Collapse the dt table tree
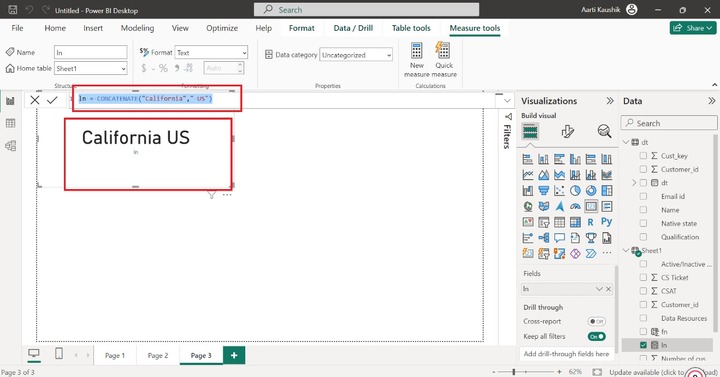The width and height of the screenshot is (720, 377). [626, 142]
